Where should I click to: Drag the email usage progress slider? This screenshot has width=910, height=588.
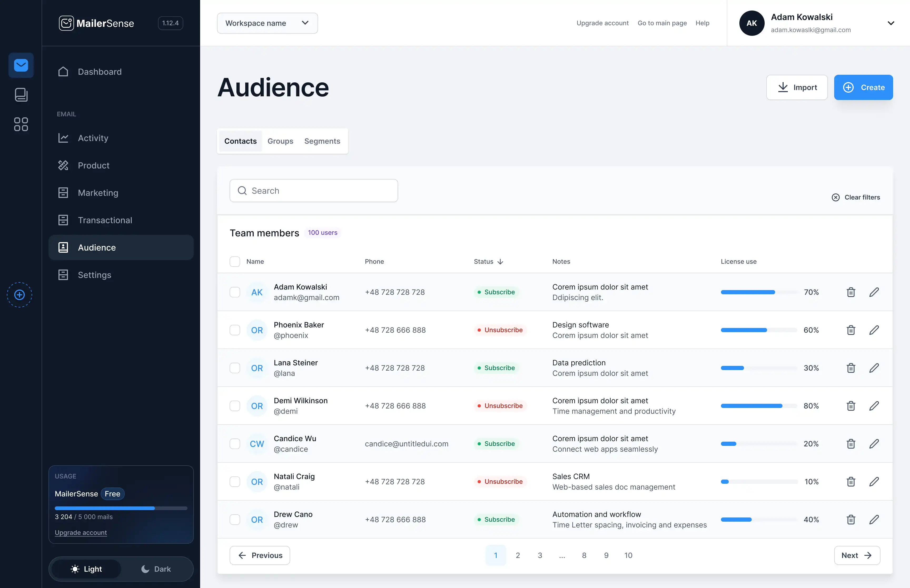[152, 508]
